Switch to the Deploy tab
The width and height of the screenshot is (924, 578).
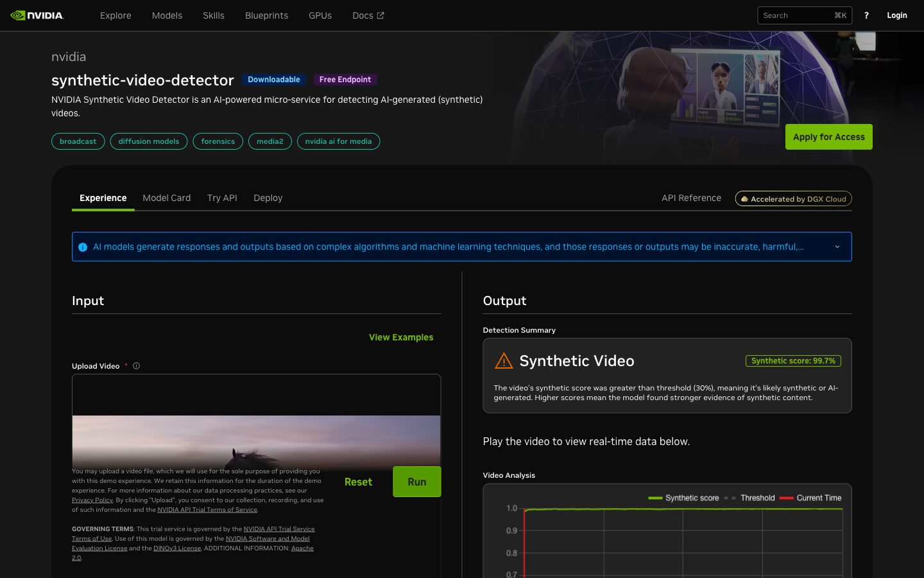tap(268, 198)
